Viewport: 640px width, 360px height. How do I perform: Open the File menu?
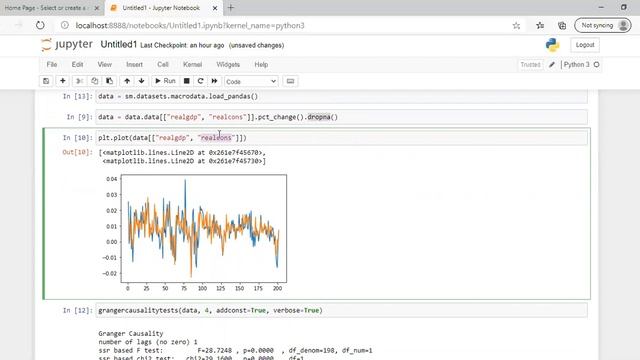52,64
